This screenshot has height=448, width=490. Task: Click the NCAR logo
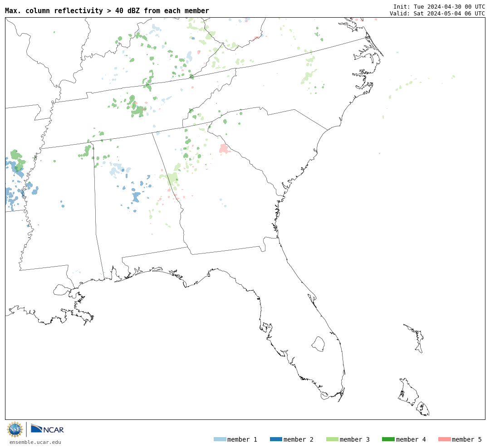(x=47, y=429)
